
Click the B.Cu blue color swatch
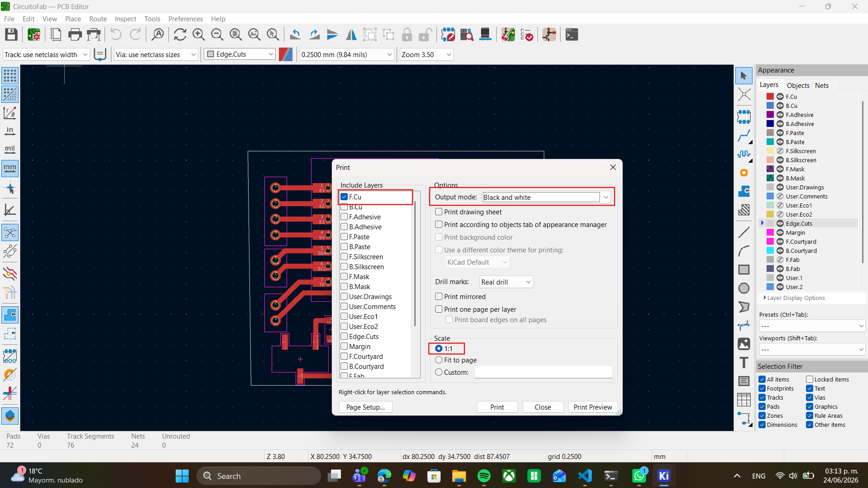[770, 106]
